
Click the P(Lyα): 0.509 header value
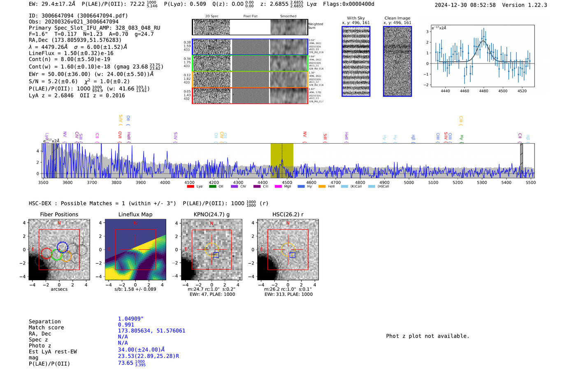(x=185, y=4)
